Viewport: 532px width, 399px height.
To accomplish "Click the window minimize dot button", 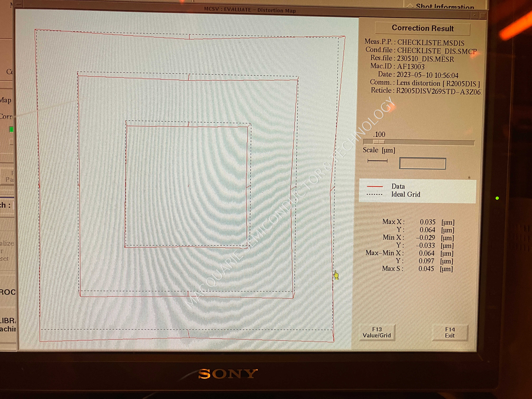I will tap(474, 15).
